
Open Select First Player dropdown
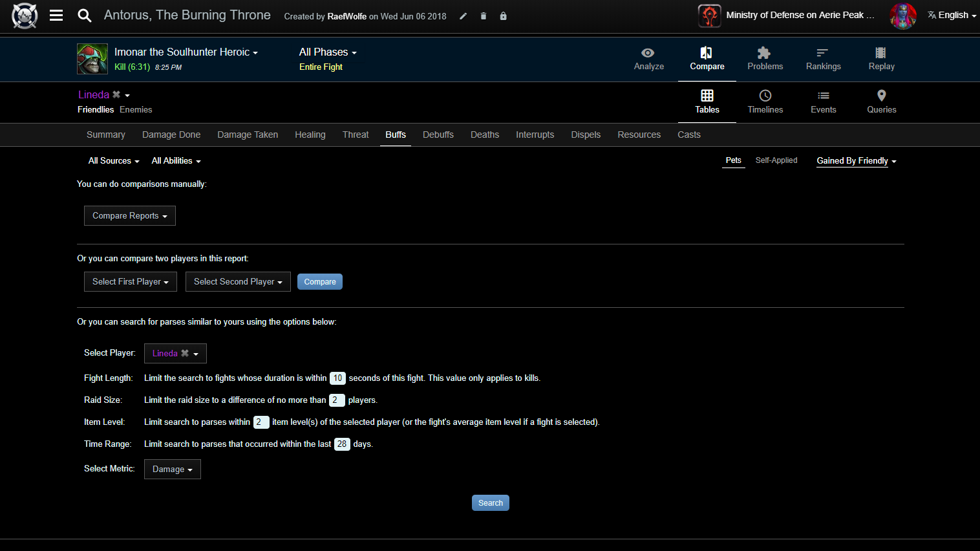(x=131, y=281)
